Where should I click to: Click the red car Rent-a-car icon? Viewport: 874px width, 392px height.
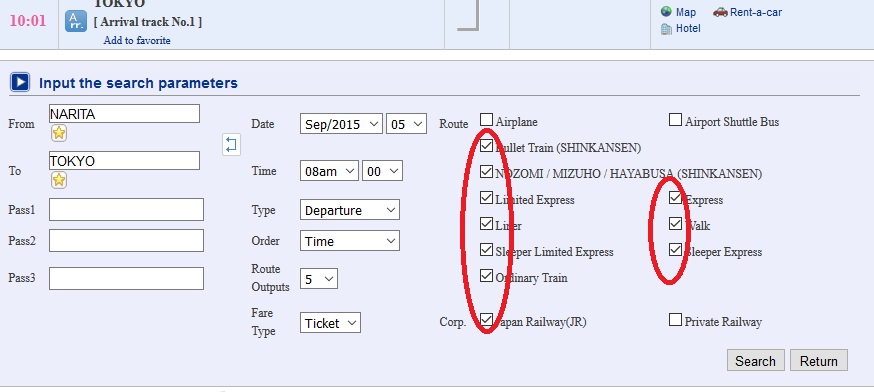pos(720,12)
